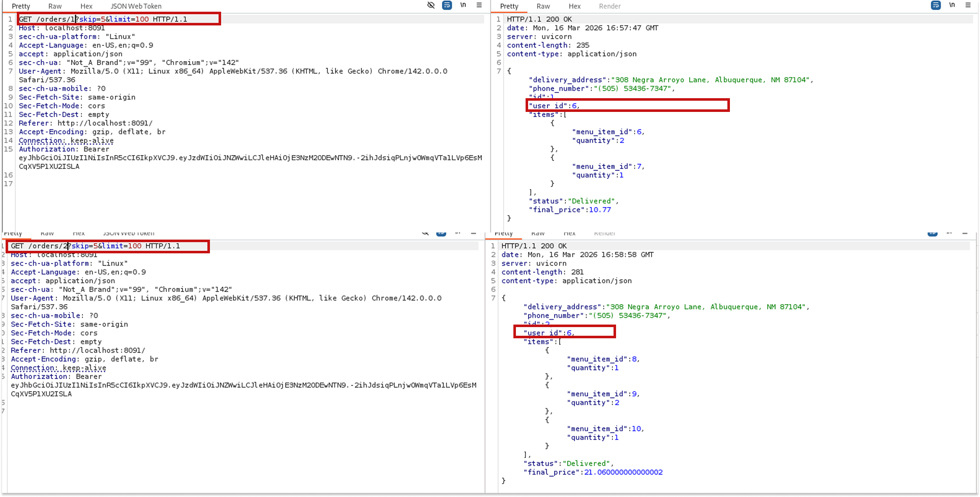Click \n icon in top response panel
The height and width of the screenshot is (497, 980).
[952, 6]
